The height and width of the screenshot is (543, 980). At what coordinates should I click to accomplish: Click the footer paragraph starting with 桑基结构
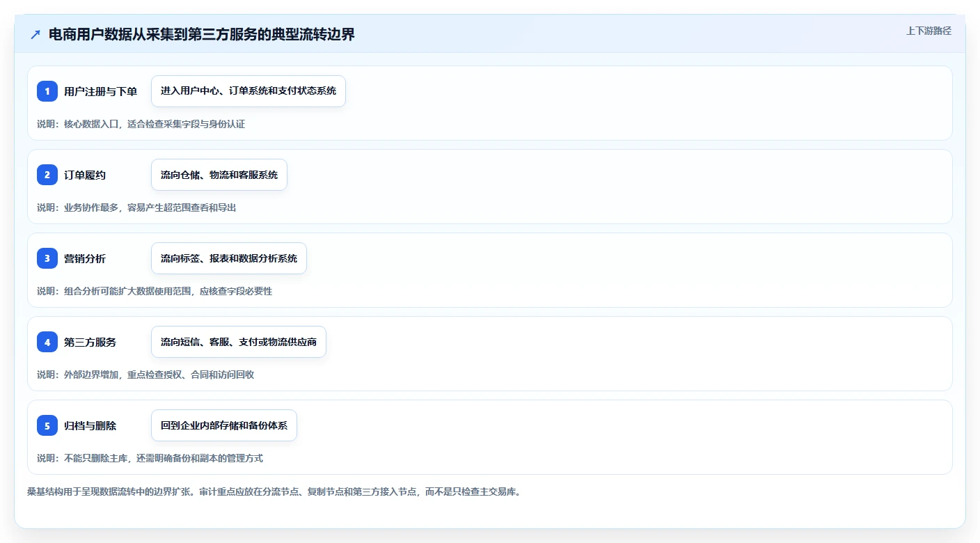pos(274,491)
